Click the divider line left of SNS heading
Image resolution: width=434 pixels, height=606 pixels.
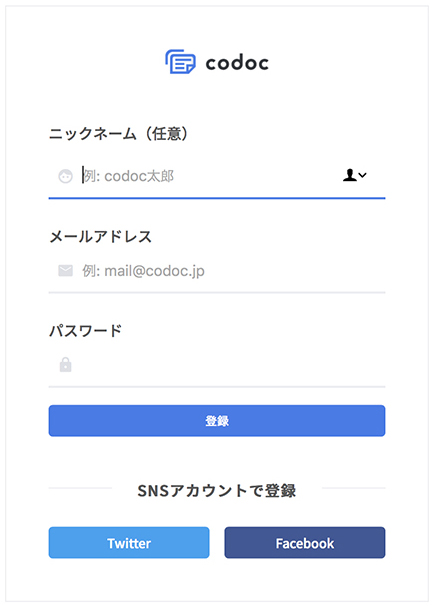point(80,488)
